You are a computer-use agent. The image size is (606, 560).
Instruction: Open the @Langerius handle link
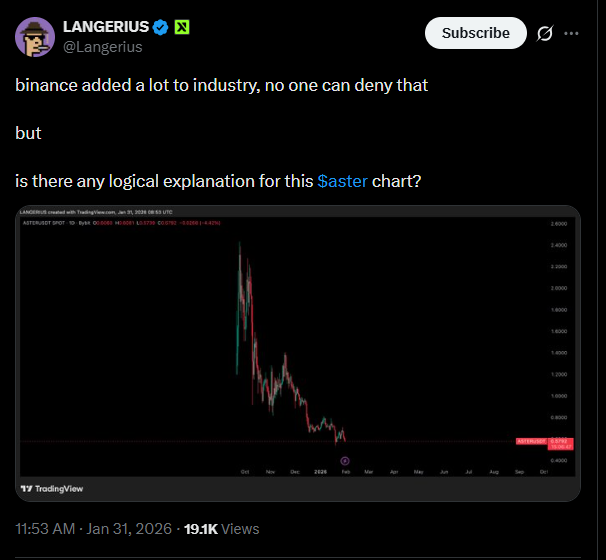102,47
